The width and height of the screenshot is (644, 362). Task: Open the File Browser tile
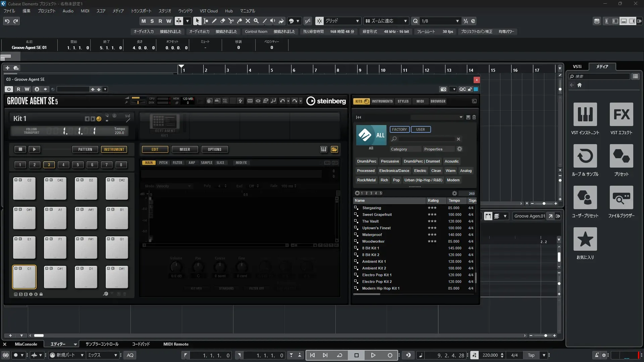[x=621, y=197]
